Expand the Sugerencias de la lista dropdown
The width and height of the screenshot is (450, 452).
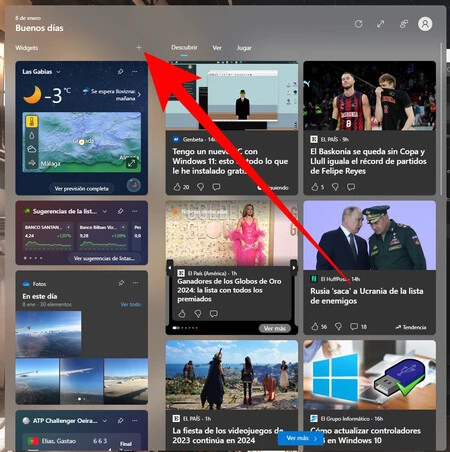click(105, 211)
